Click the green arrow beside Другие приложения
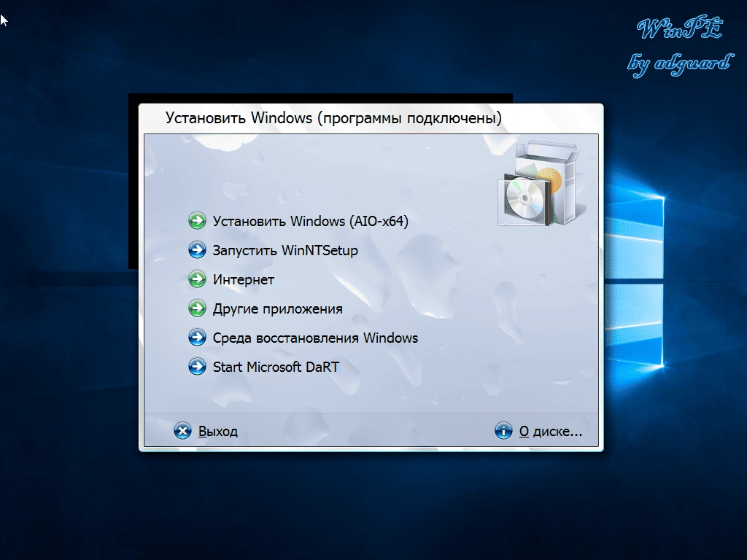The image size is (747, 560). [x=197, y=308]
